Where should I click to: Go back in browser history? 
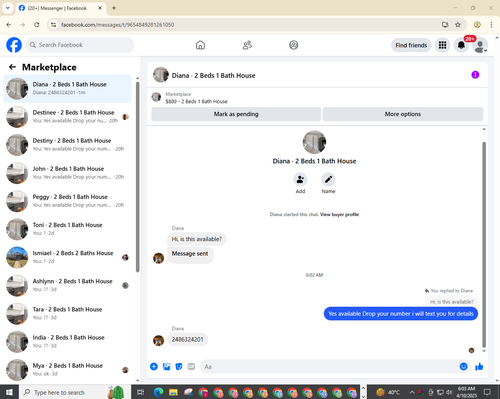(9, 25)
